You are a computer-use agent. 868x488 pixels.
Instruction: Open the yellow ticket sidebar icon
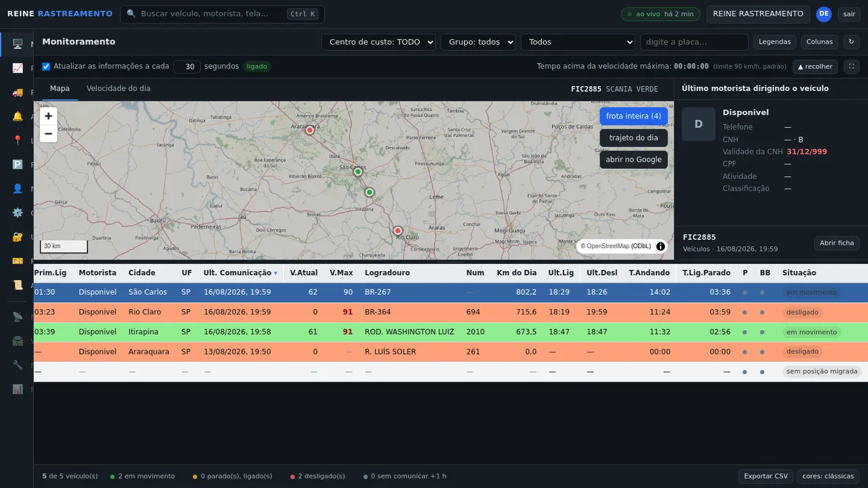(x=18, y=261)
